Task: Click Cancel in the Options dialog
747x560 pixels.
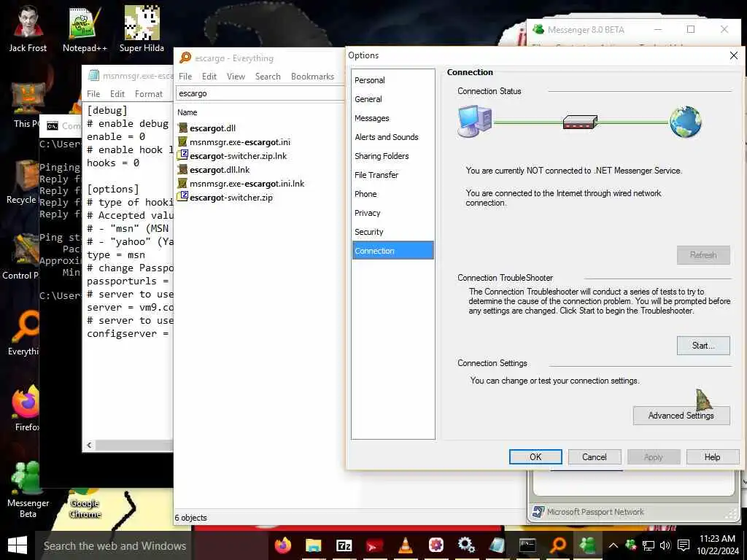Action: click(x=595, y=457)
